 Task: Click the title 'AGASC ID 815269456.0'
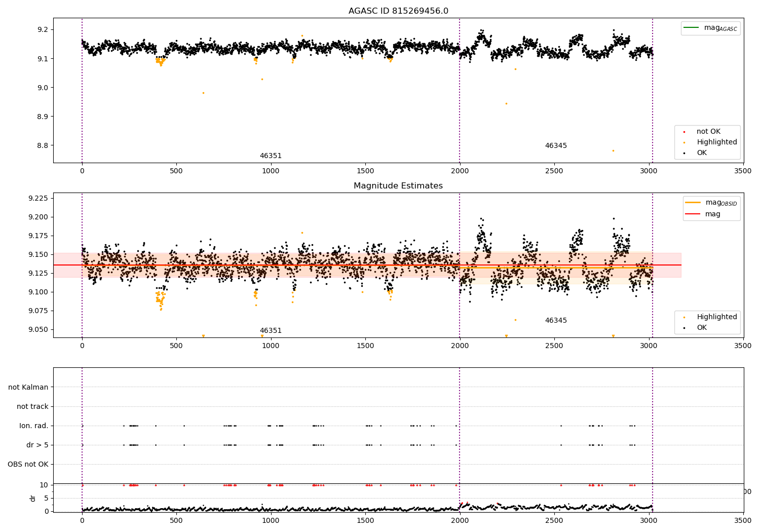tap(398, 11)
